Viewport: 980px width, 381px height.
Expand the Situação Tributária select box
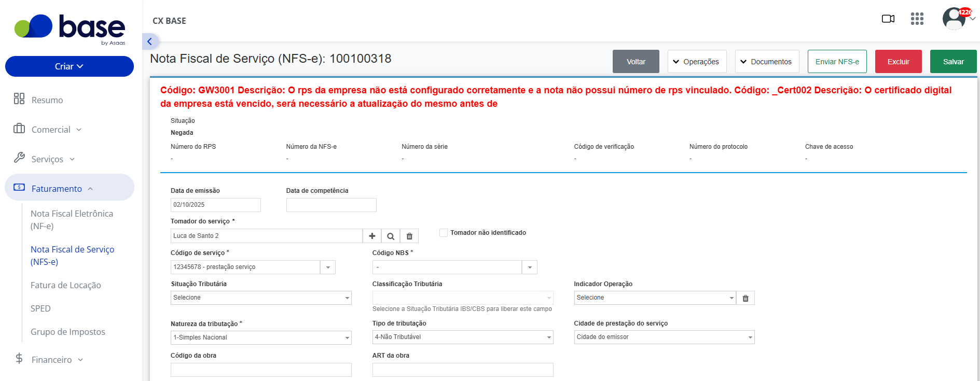[261, 298]
